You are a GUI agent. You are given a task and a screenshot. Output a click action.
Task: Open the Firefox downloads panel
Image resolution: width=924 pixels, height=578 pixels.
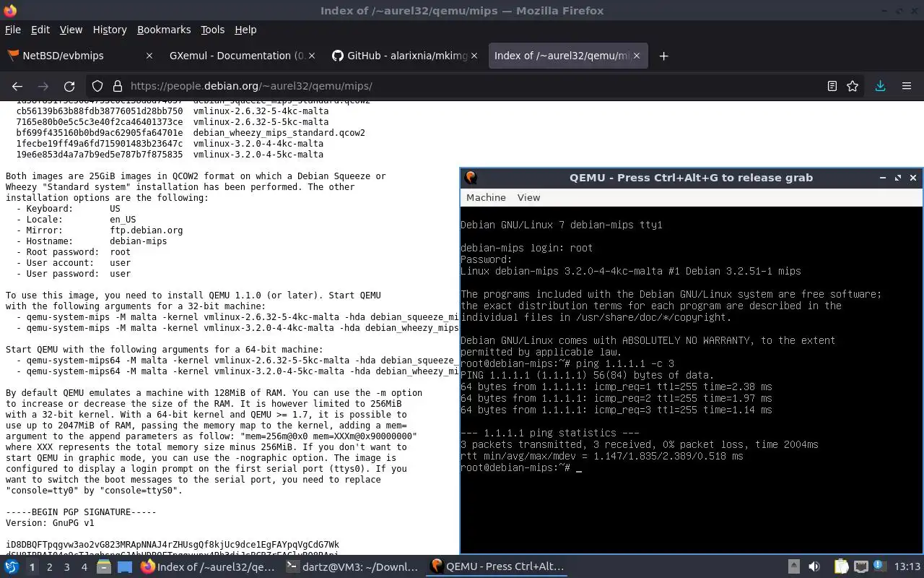(x=880, y=86)
